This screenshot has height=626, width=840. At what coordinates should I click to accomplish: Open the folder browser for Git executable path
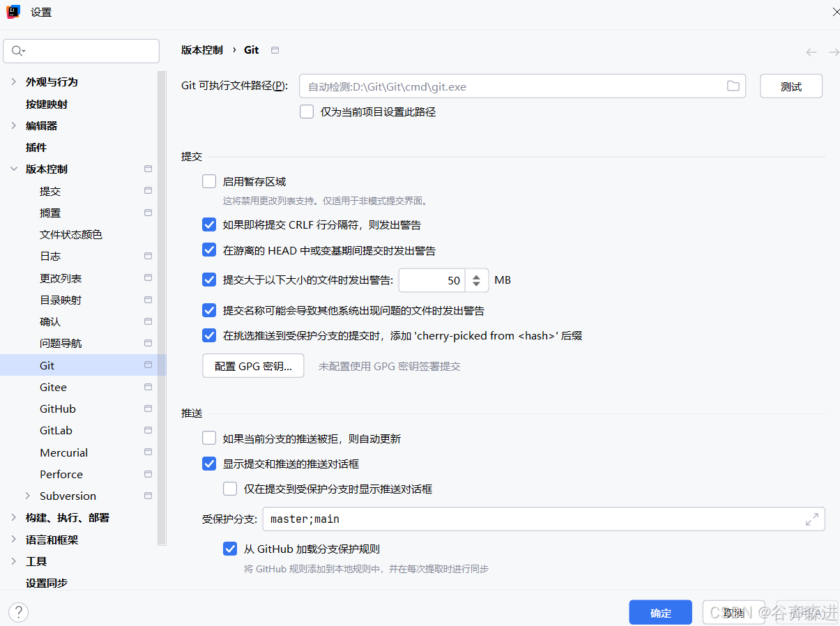point(733,84)
